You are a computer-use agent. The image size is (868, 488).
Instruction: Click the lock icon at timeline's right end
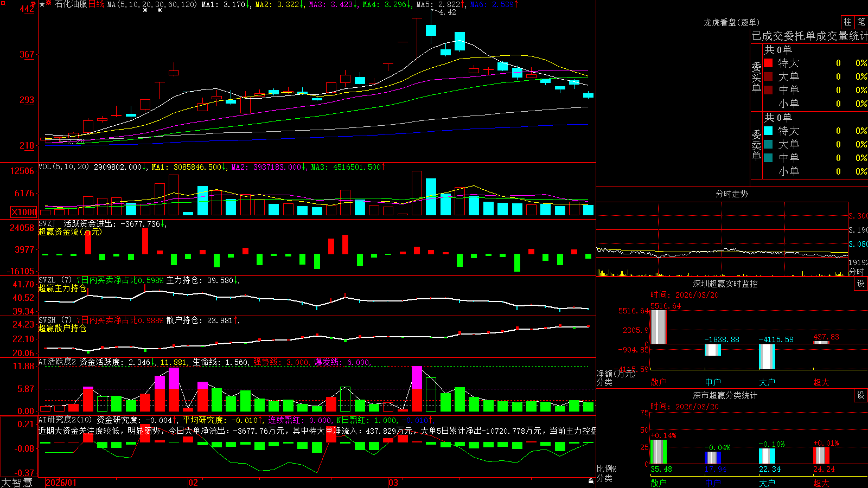pyautogui.click(x=591, y=481)
